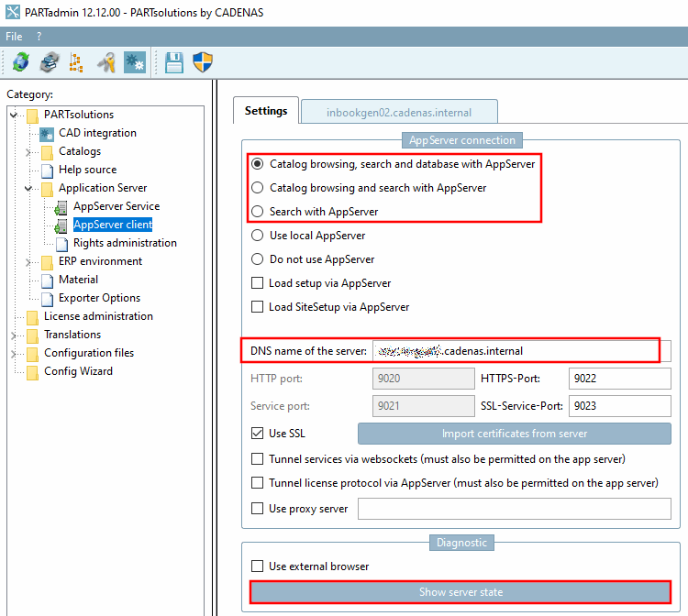Image resolution: width=688 pixels, height=616 pixels.
Task: Open the File menu
Action: click(x=14, y=37)
